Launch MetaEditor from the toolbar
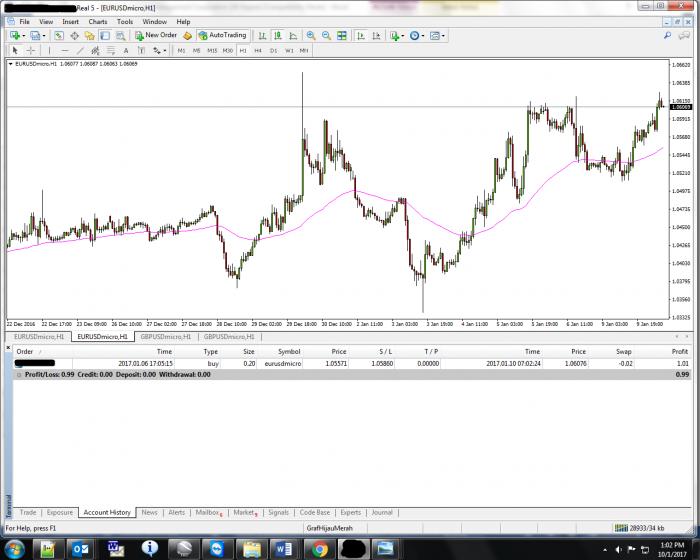Screen dimensions: 700x560 (x=188, y=36)
